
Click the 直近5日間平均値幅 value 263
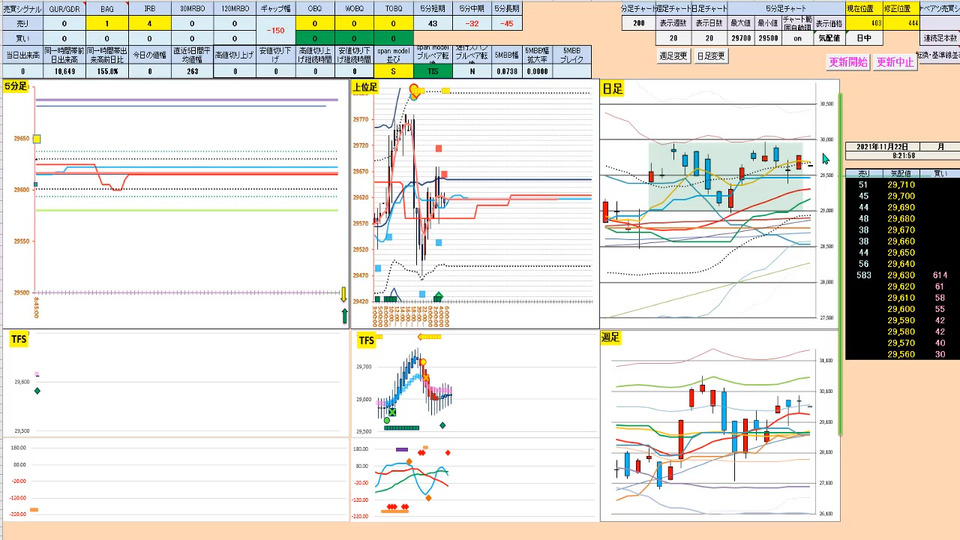(x=192, y=71)
